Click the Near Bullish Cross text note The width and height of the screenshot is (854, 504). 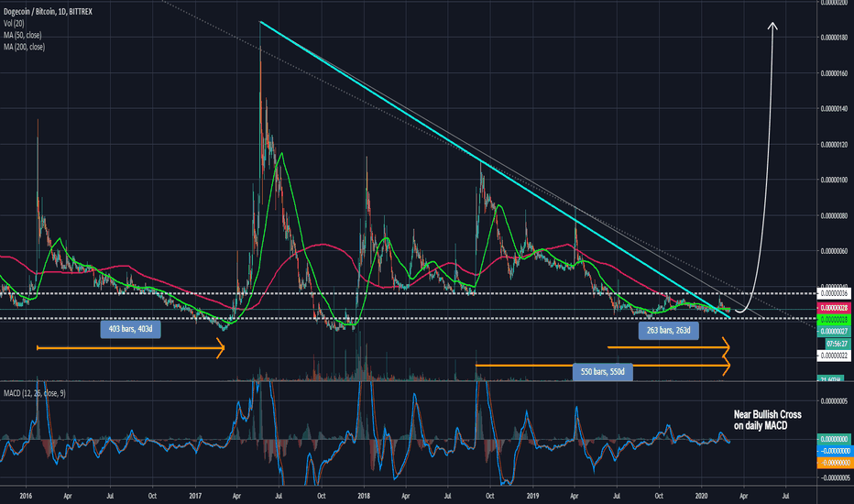[767, 420]
